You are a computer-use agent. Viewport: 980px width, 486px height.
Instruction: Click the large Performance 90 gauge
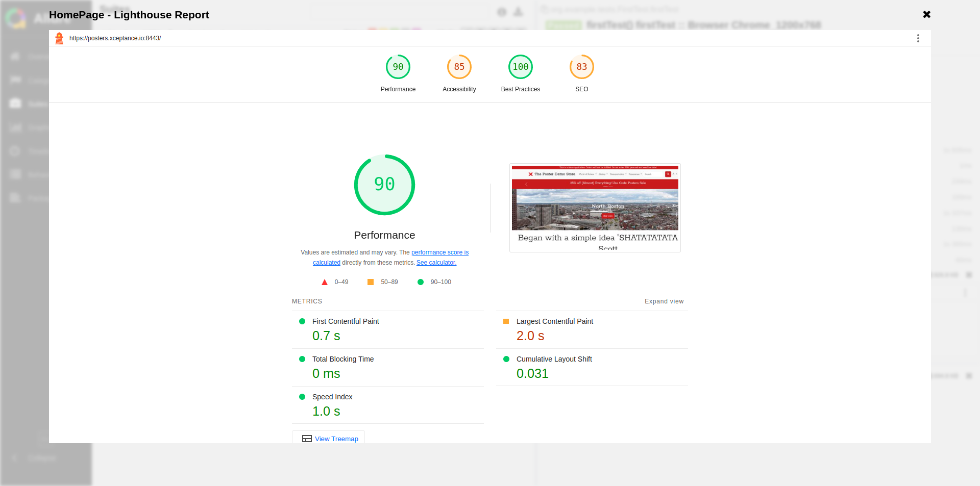pos(384,185)
